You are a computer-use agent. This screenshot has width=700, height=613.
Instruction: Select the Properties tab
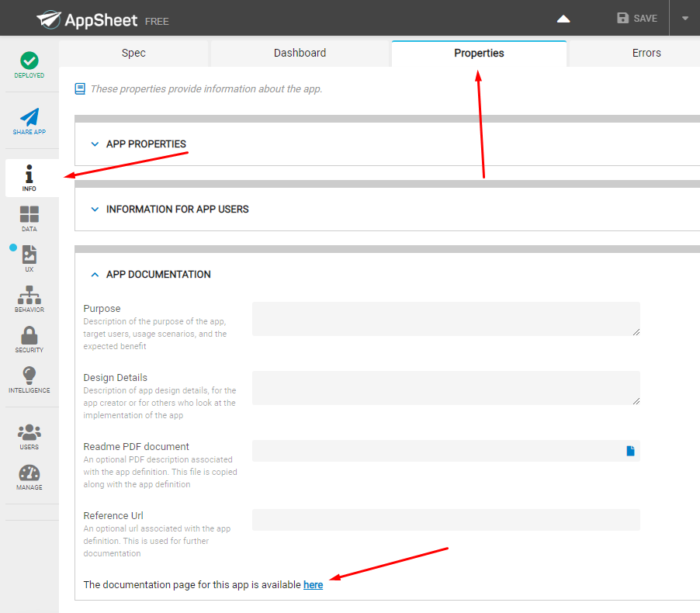click(479, 53)
